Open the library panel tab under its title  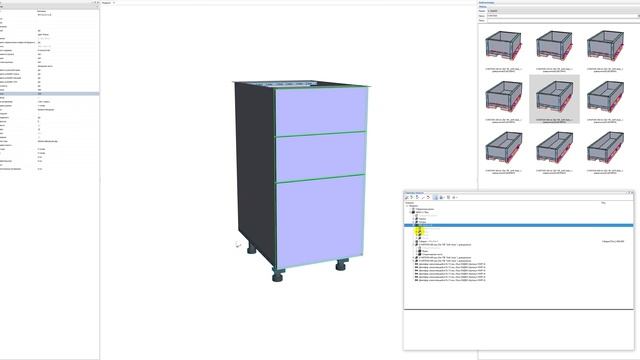pyautogui.click(x=483, y=7)
